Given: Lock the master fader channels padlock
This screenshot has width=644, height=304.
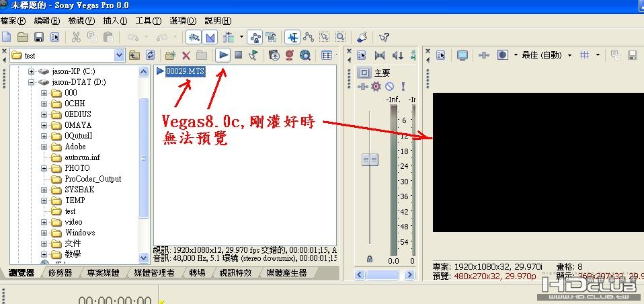Looking at the screenshot, I should 370,259.
